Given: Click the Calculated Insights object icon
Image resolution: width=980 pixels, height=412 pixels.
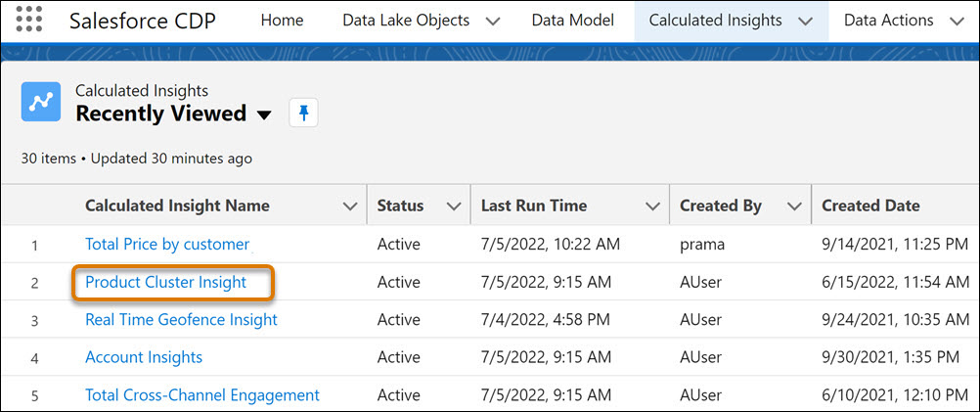Looking at the screenshot, I should click(x=41, y=101).
